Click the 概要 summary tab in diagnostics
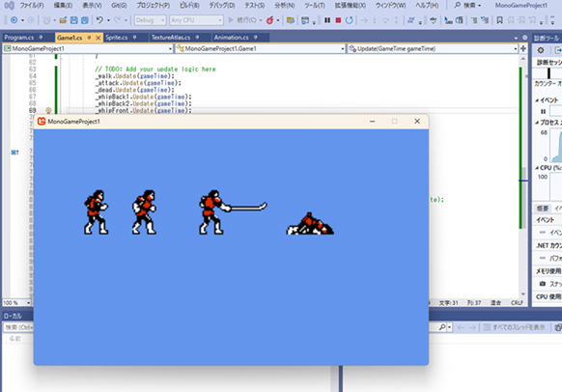Viewport: 562px width, 392px height. [543, 209]
